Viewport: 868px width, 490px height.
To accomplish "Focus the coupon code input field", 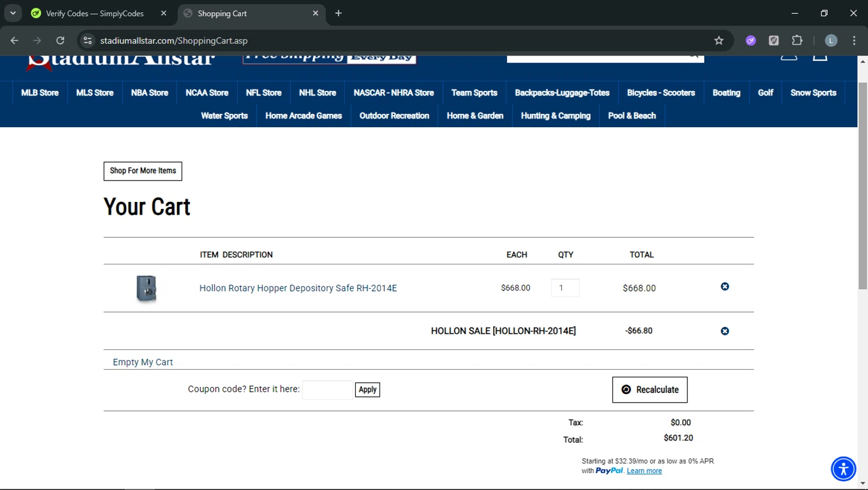I will pyautogui.click(x=328, y=390).
